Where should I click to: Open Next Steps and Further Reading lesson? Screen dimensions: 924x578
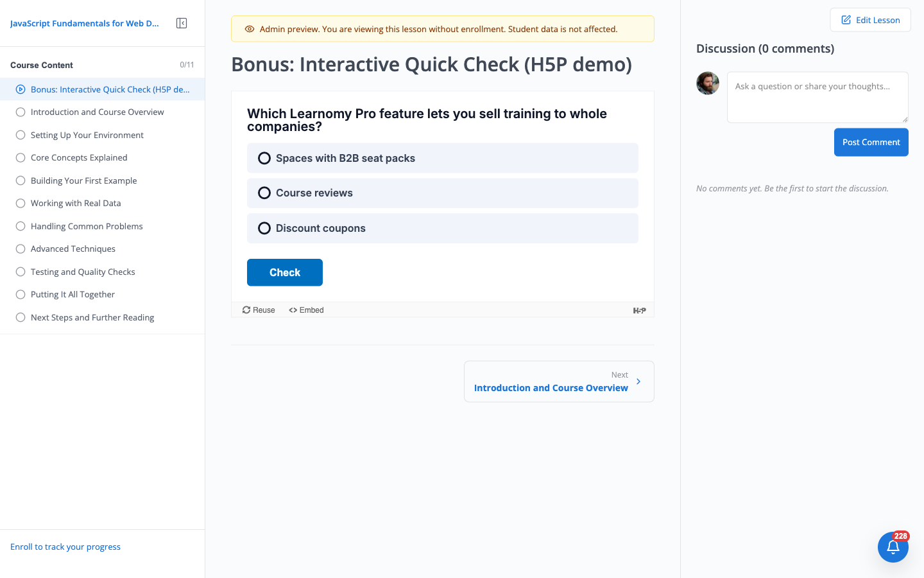coord(103,317)
